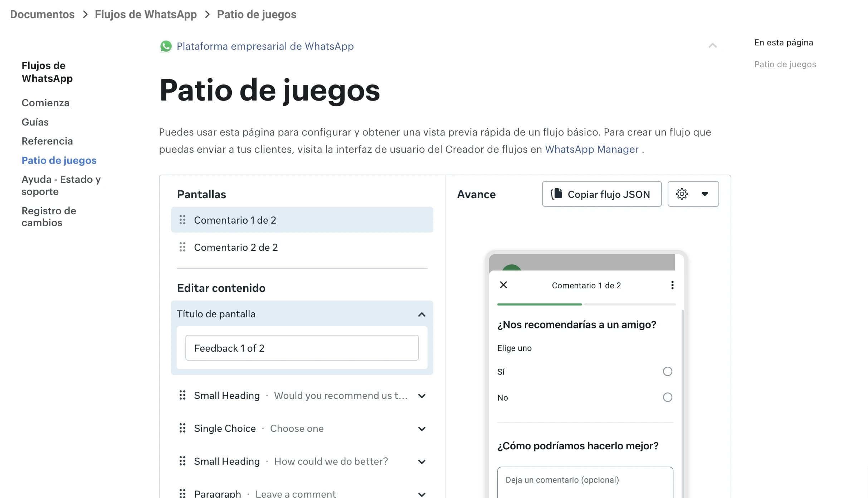The height and width of the screenshot is (498, 868).
Task: Open the WhatsApp Manager link
Action: 591,149
